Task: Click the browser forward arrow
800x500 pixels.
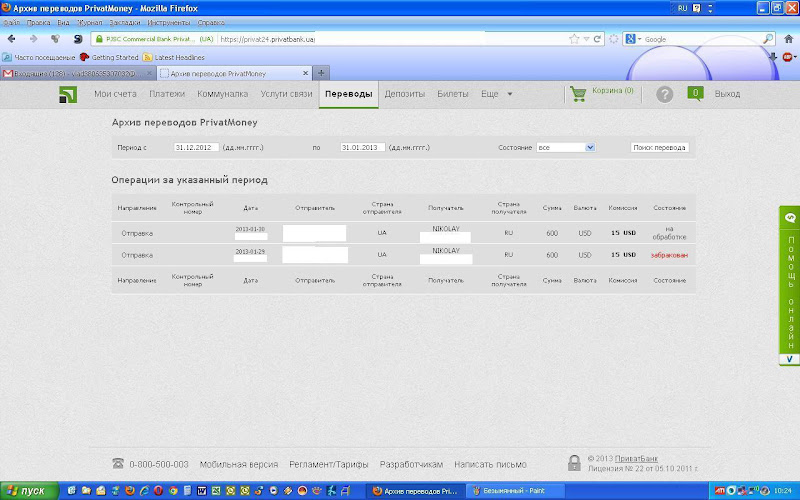Action: (33, 39)
